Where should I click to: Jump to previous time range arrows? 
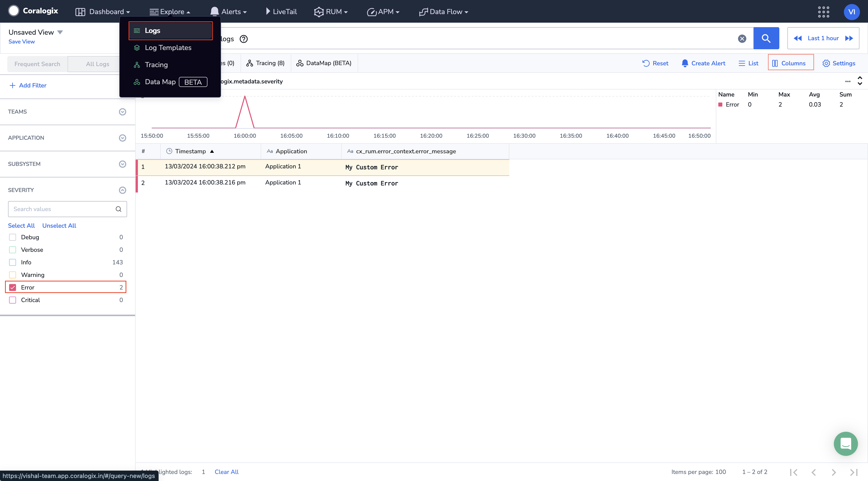point(798,38)
